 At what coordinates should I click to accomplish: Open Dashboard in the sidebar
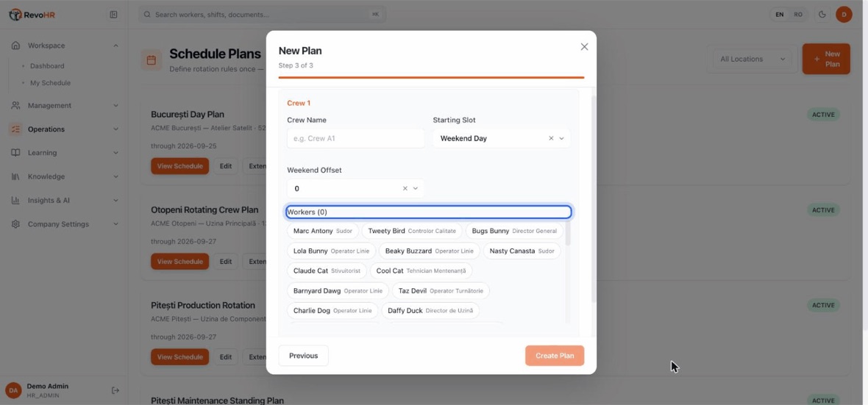(x=47, y=66)
